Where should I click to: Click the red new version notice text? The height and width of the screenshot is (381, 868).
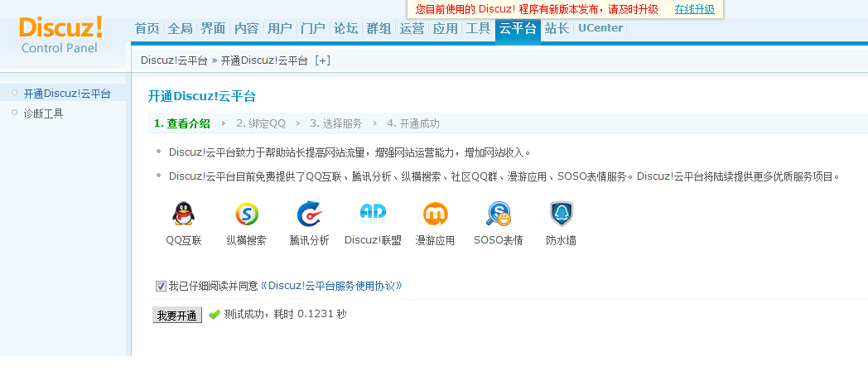click(x=537, y=9)
